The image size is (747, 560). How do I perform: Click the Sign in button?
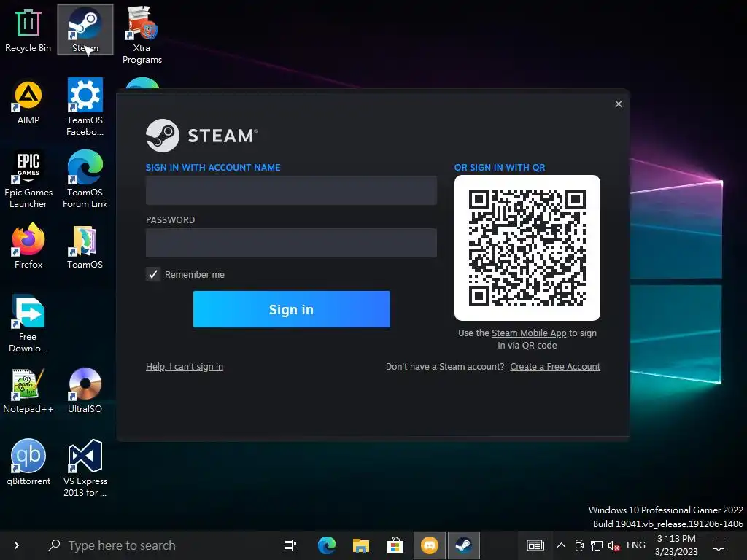tap(292, 309)
